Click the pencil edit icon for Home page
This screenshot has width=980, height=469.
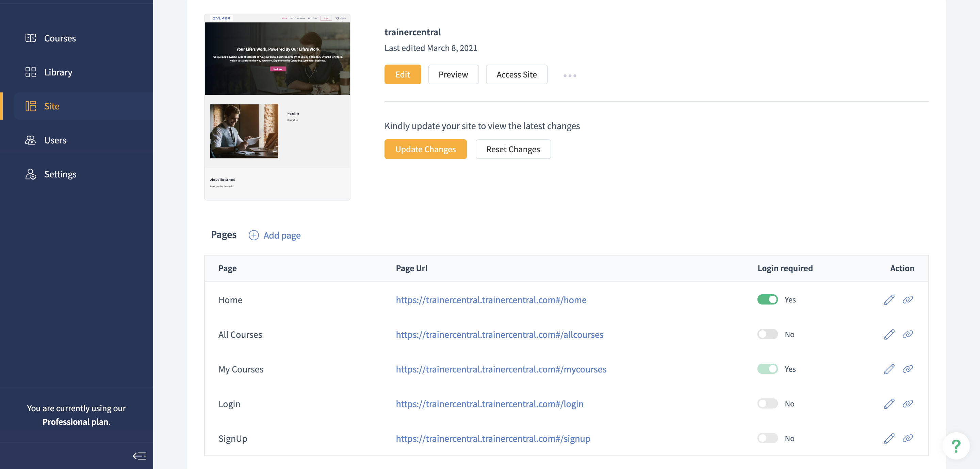click(889, 299)
